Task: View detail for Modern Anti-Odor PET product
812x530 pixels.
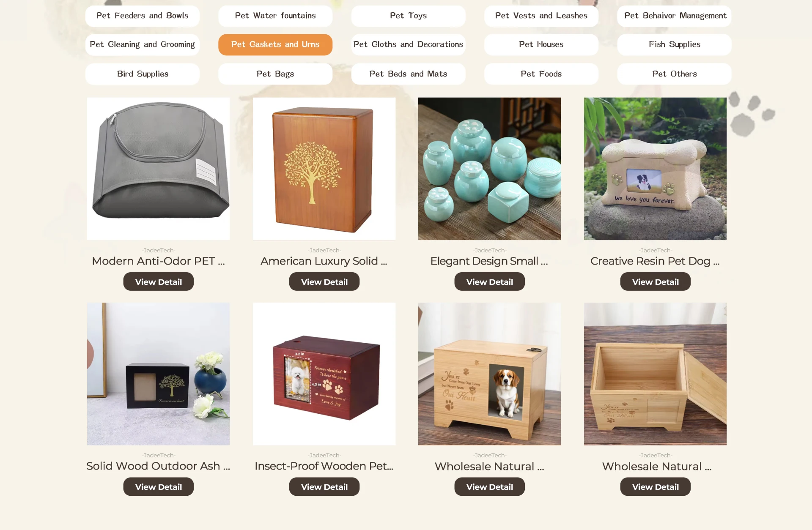Action: click(159, 281)
